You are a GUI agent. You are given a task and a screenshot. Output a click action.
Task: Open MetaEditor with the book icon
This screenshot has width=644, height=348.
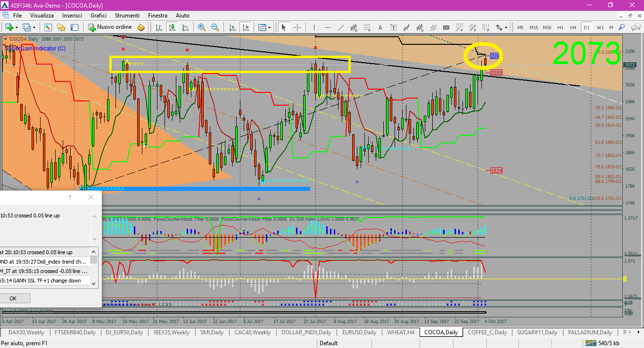(140, 27)
